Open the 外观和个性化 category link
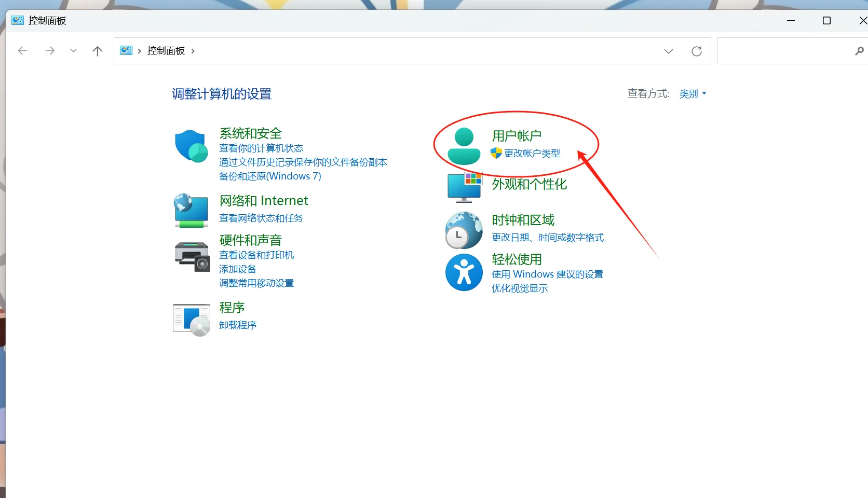Viewport: 868px width, 498px height. 530,184
